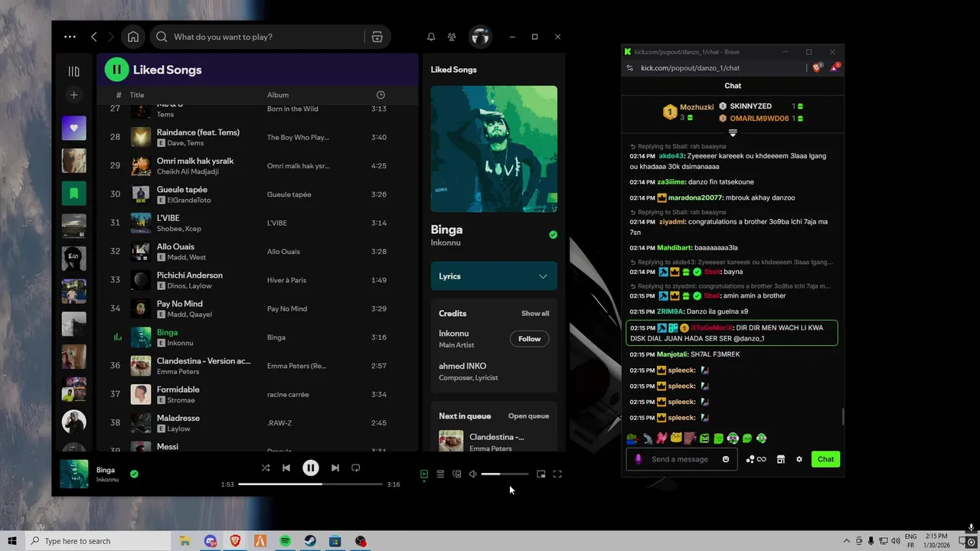Screen dimensions: 980x551
Task: Click the Binga album cover in Now Playing panel
Action: [x=494, y=148]
